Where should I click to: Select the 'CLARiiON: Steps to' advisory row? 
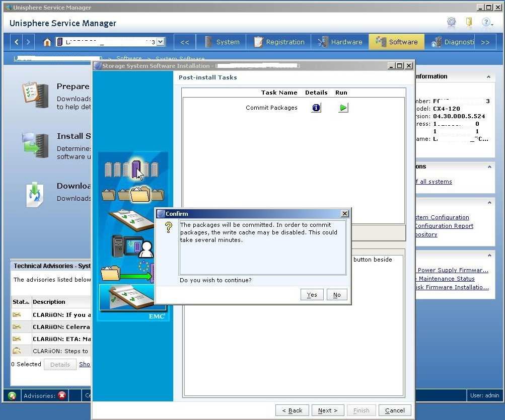(51, 351)
